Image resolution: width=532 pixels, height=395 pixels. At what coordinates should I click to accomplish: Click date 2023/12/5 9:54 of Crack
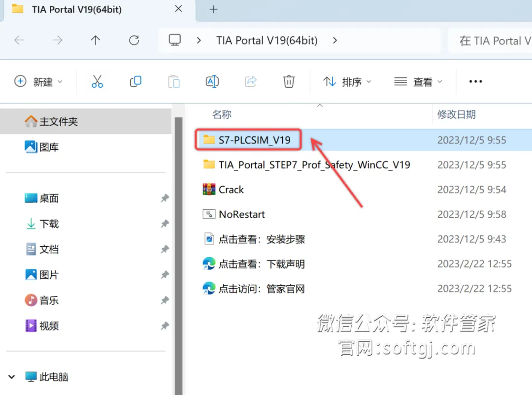(471, 189)
